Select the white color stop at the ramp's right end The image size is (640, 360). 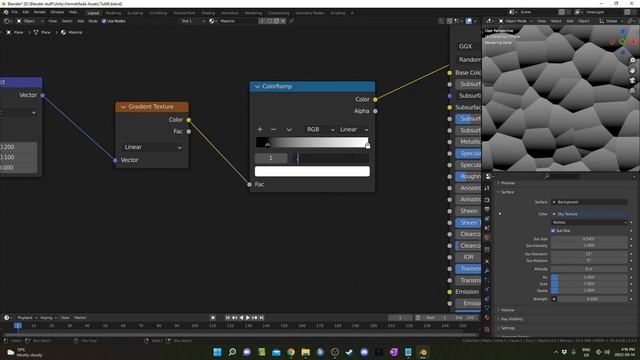[368, 145]
